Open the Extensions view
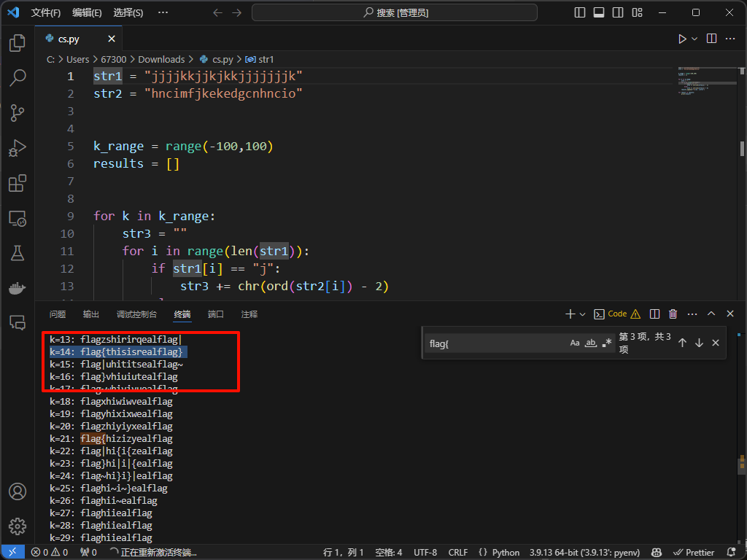This screenshot has height=560, width=747. (18, 183)
